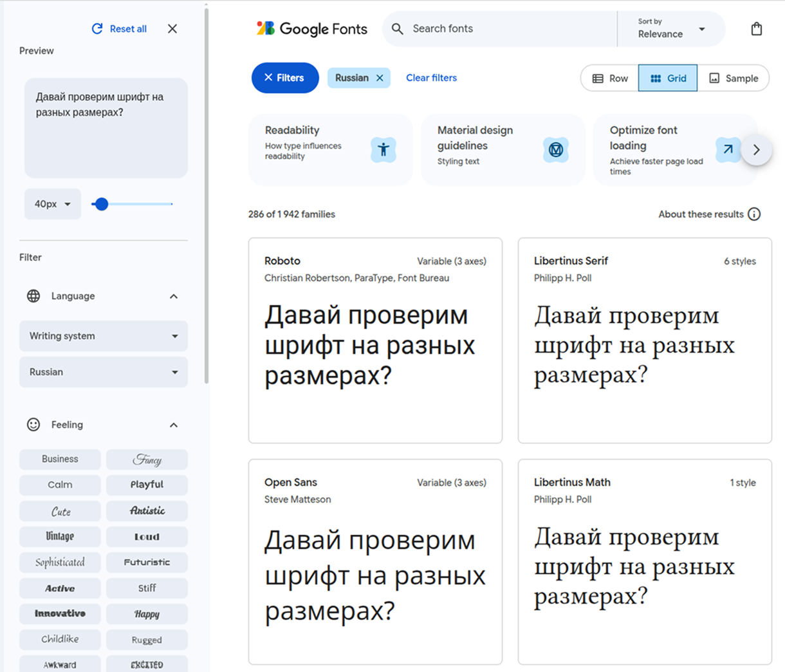Click the Reset all link text
The image size is (785, 672).
pyautogui.click(x=128, y=28)
